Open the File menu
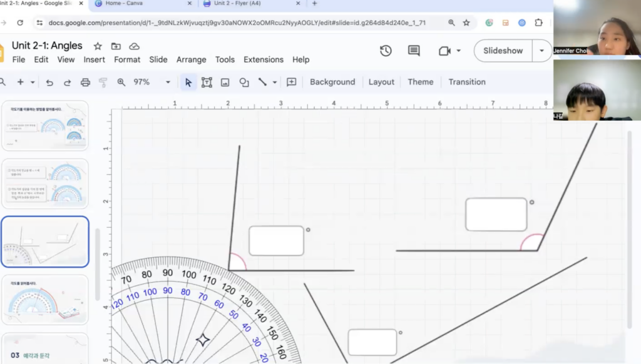The width and height of the screenshot is (641, 364). (x=18, y=59)
